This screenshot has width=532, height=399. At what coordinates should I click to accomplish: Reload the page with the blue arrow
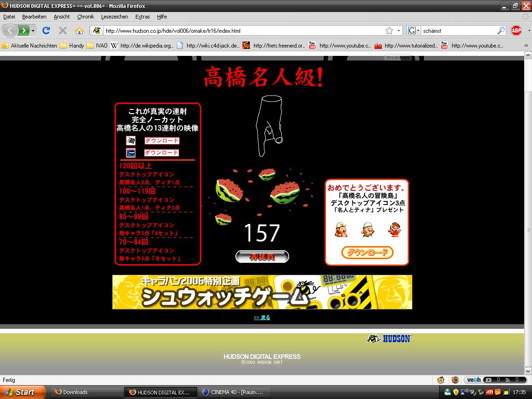pyautogui.click(x=46, y=30)
